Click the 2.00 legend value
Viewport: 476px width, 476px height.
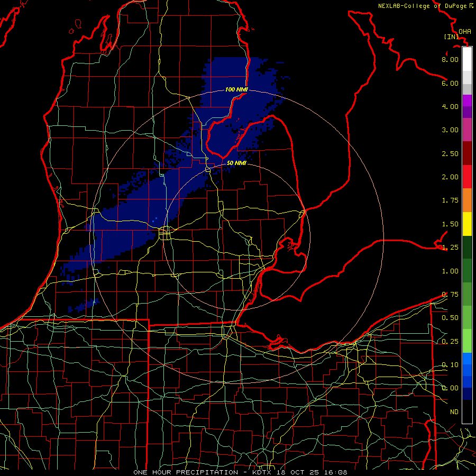point(450,177)
